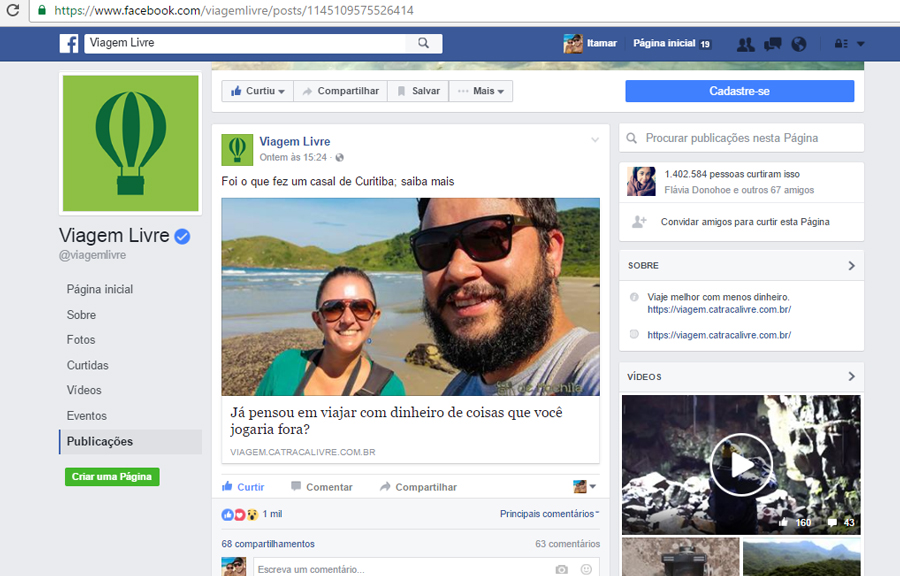The width and height of the screenshot is (900, 576).
Task: Expand the Mais dropdown menu
Action: point(481,91)
